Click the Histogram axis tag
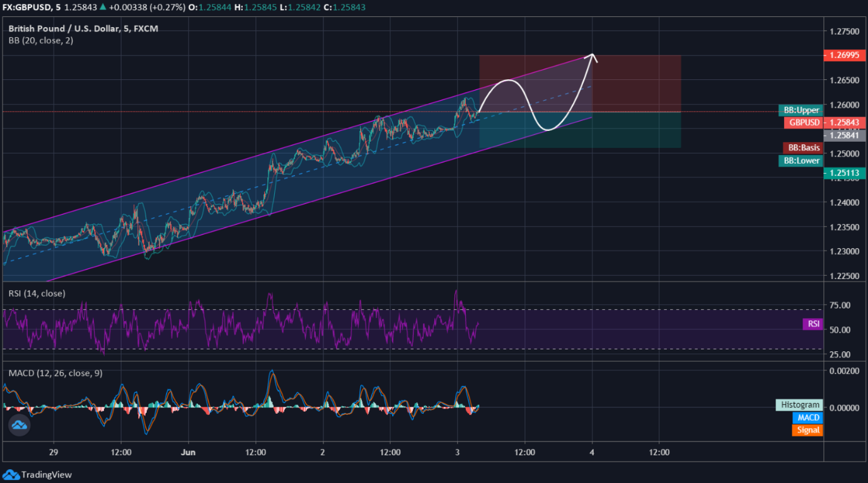Image resolution: width=868 pixels, height=483 pixels. [799, 405]
